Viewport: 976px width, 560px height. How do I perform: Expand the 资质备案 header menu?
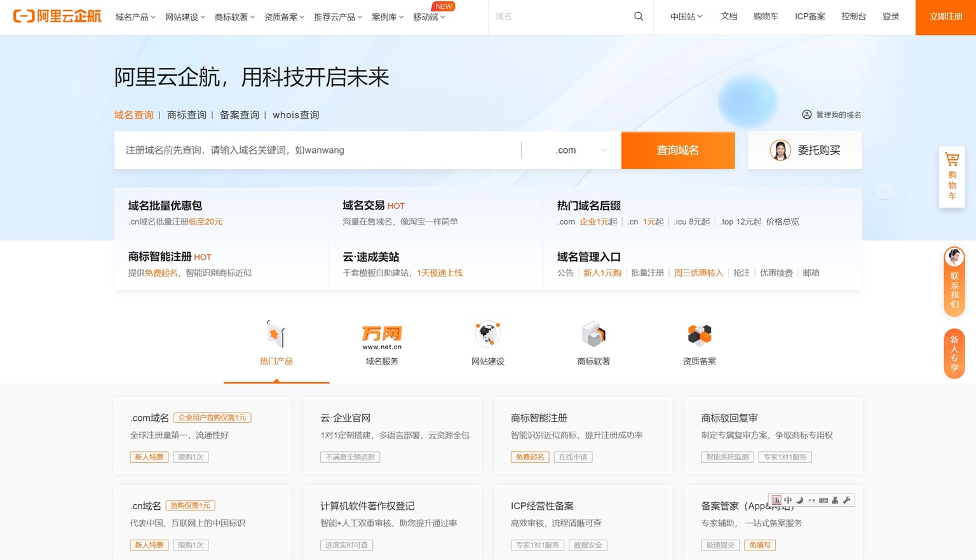click(284, 17)
